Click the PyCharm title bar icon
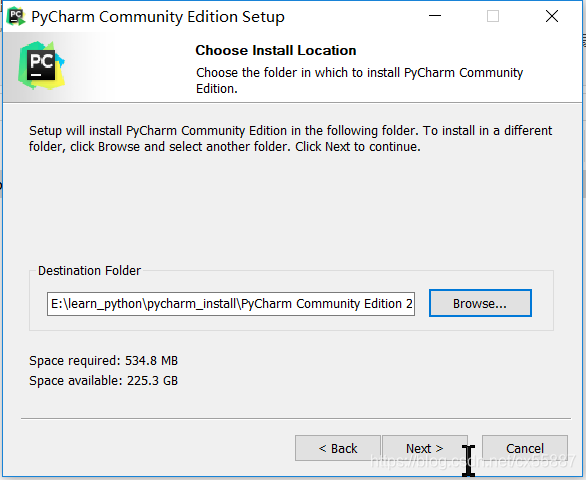The width and height of the screenshot is (586, 480). tap(16, 16)
